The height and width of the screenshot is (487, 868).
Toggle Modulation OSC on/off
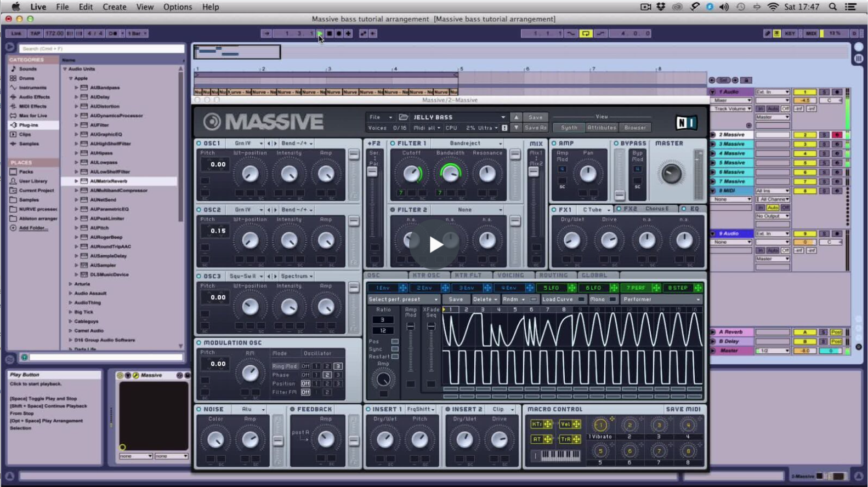coord(199,343)
